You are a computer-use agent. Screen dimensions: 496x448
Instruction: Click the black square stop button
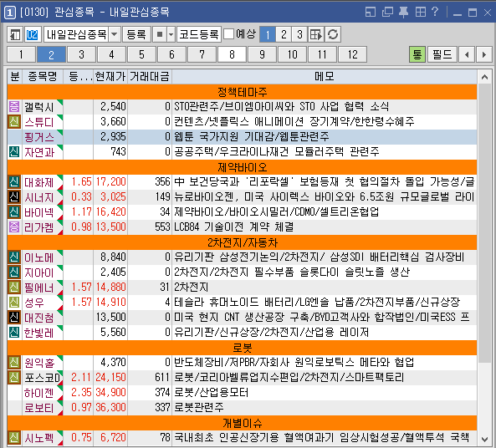coord(160,34)
